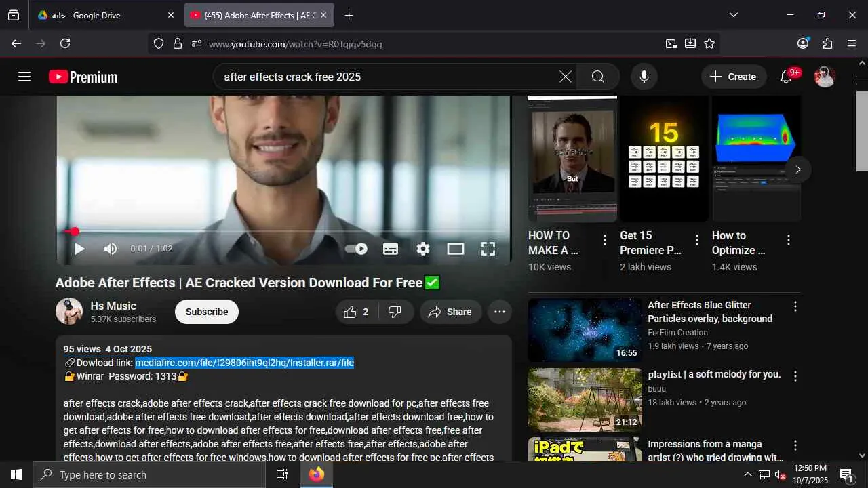Open video player settings gear
The width and height of the screenshot is (868, 488).
423,249
